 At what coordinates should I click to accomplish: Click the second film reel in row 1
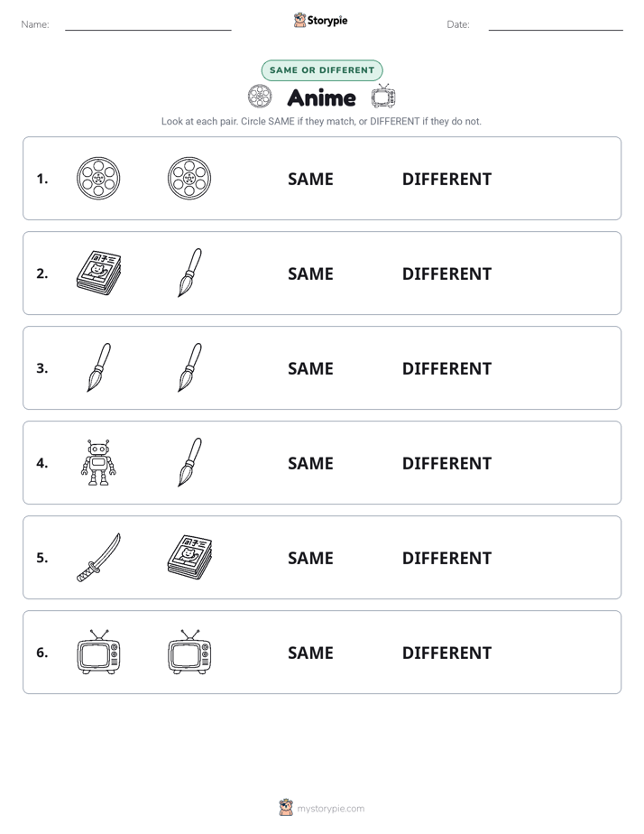point(189,178)
